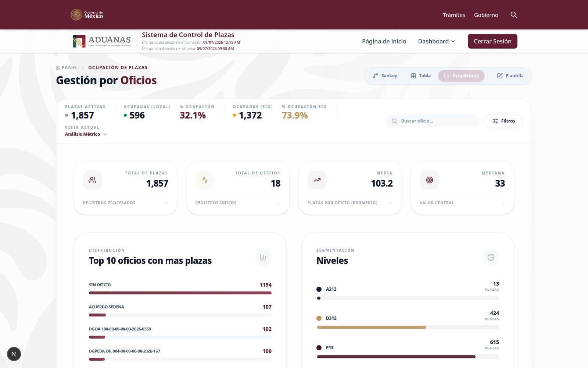Screen dimensions: 588x368
Task: Open the Gobierno menu item
Action: coord(486,15)
